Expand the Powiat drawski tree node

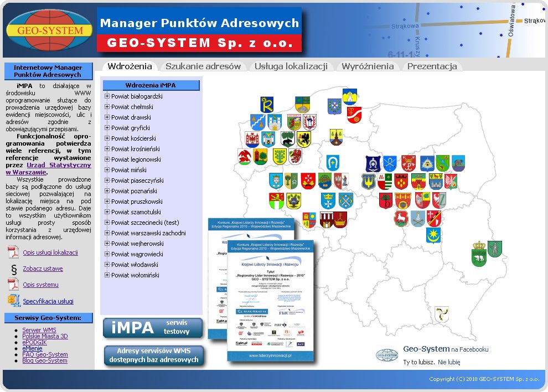107,117
